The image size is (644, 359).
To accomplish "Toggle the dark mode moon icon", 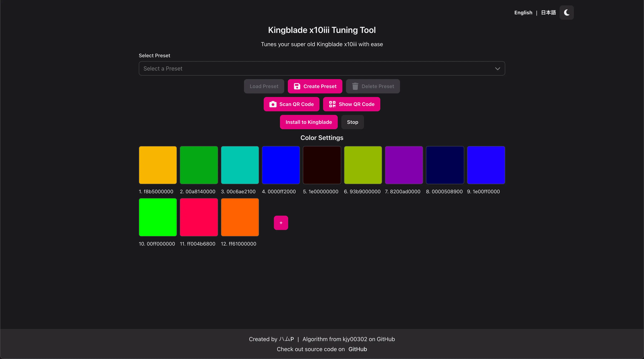I will click(567, 13).
